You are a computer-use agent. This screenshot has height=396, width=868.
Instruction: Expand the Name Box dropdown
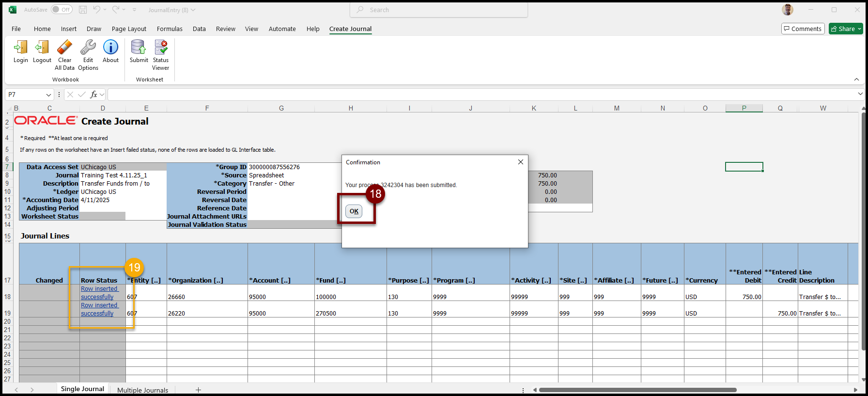coord(48,95)
